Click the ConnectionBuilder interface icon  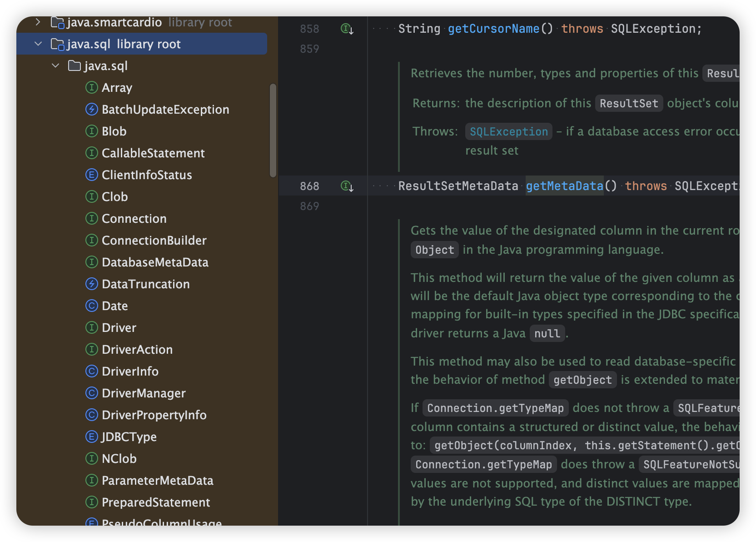[x=92, y=240]
